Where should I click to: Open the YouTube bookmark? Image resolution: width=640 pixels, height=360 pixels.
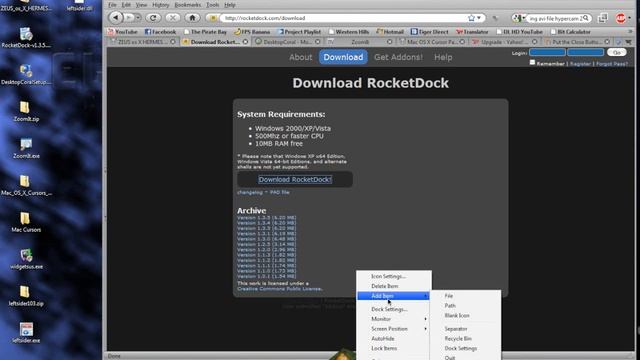(122, 31)
